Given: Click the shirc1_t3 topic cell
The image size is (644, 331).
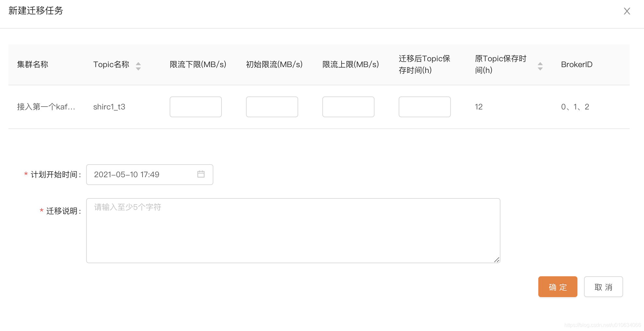Looking at the screenshot, I should point(109,107).
